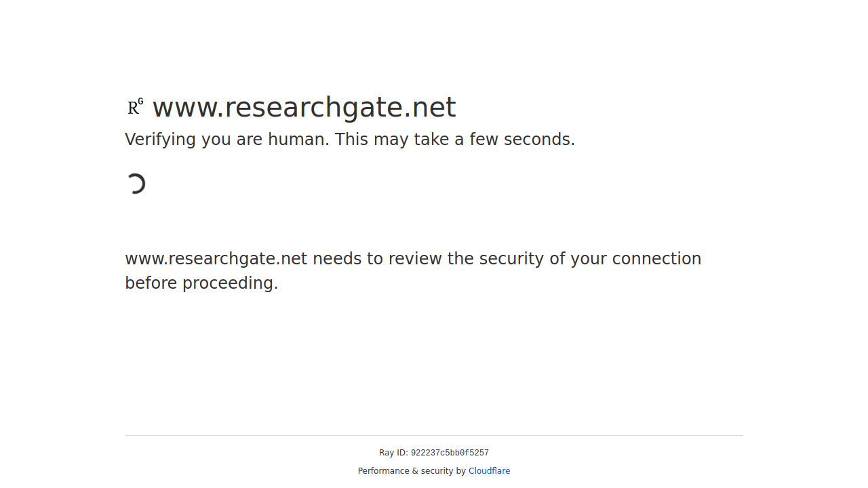Click the www.researchgate.net heading
The width and height of the screenshot is (868, 488).
(304, 107)
